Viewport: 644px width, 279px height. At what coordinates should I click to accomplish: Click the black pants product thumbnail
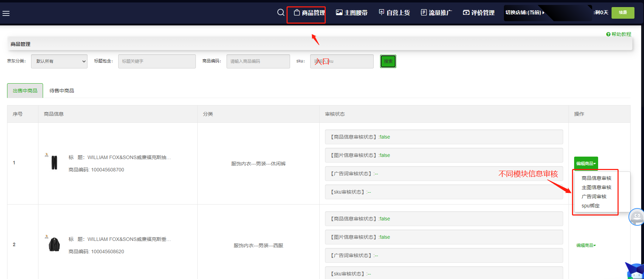click(x=54, y=163)
